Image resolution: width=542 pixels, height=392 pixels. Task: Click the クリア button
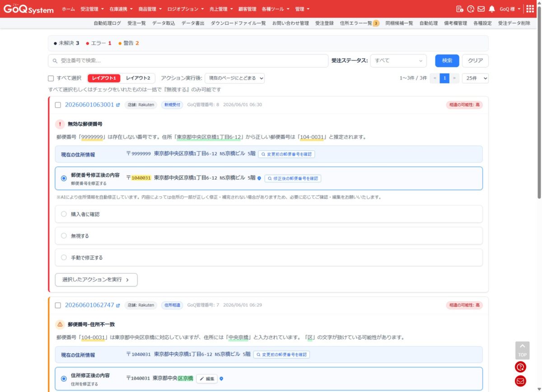click(475, 60)
